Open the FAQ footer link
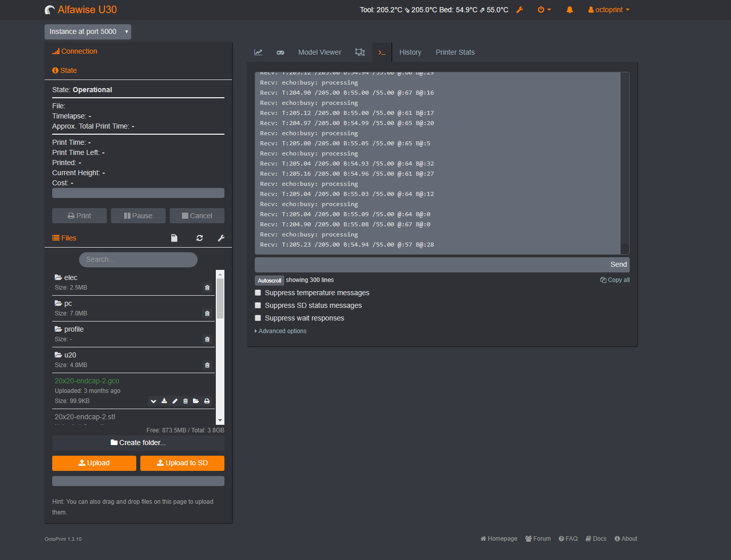The image size is (731, 560). point(568,539)
